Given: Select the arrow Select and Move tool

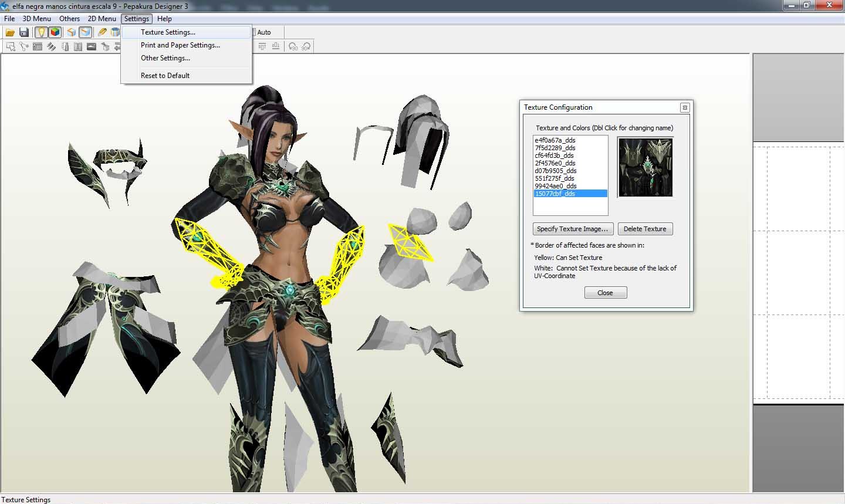Looking at the screenshot, I should pos(11,46).
